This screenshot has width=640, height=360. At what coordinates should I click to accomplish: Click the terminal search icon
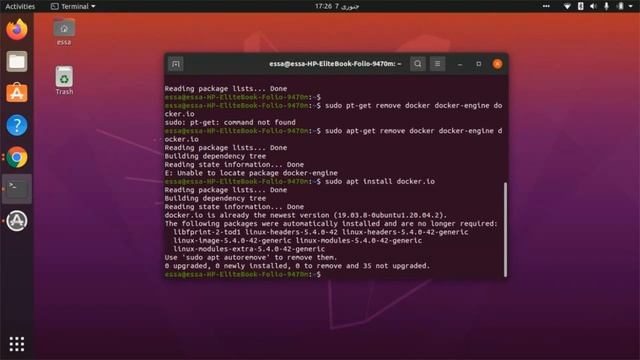418,64
